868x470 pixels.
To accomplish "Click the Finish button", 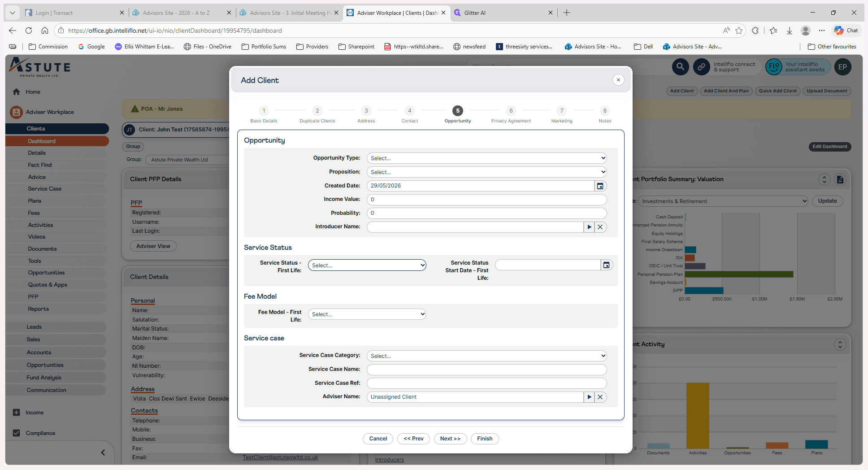I will click(x=485, y=439).
